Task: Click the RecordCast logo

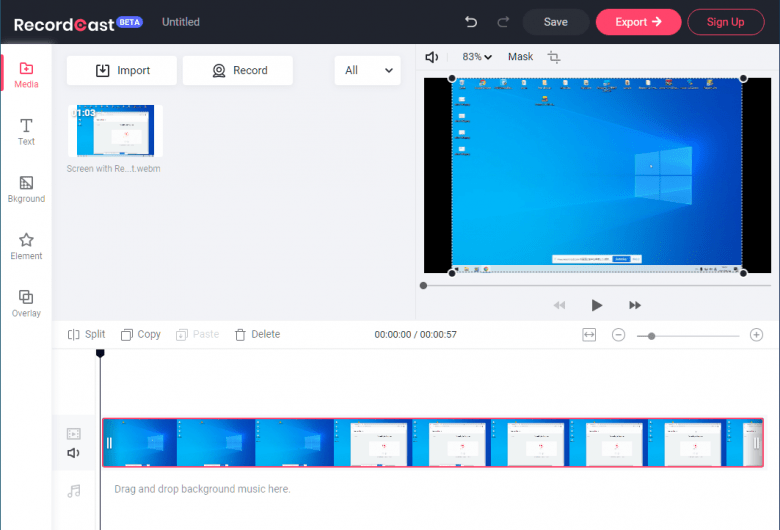Action: (64, 24)
